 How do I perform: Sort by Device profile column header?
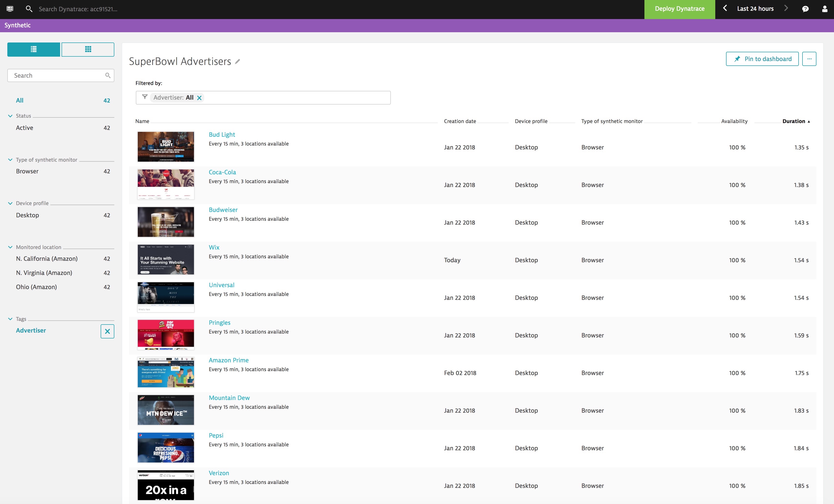(531, 121)
